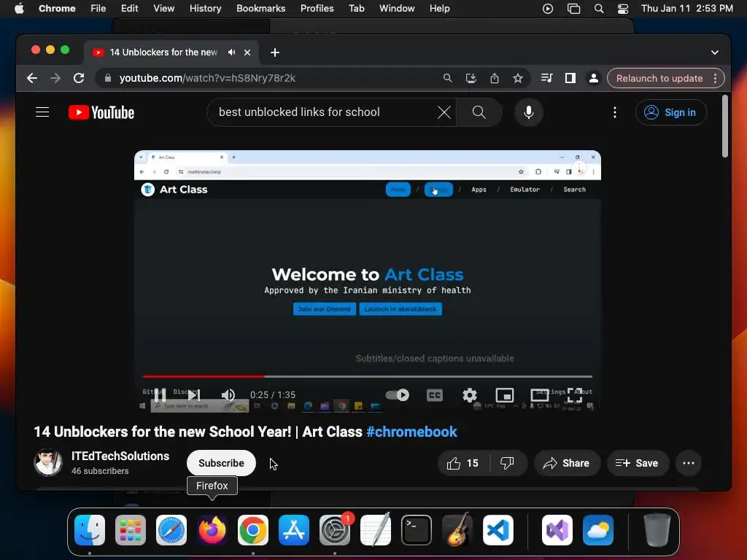747x560 pixels.
Task: Start voice search with microphone
Action: click(529, 112)
